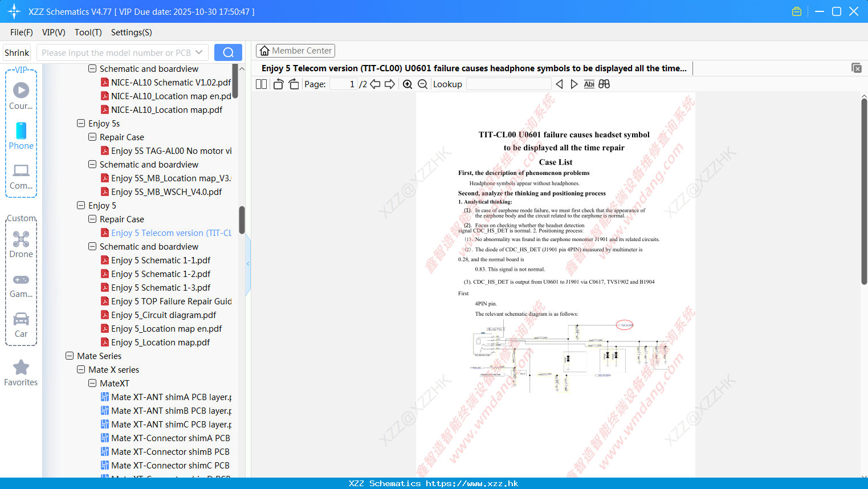The image size is (868, 489).
Task: Collapse the MateXT node
Action: 92,383
